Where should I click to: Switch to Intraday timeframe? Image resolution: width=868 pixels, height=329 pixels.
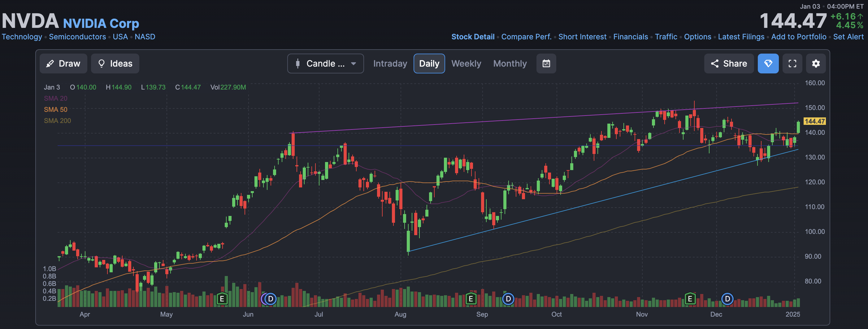pyautogui.click(x=390, y=64)
